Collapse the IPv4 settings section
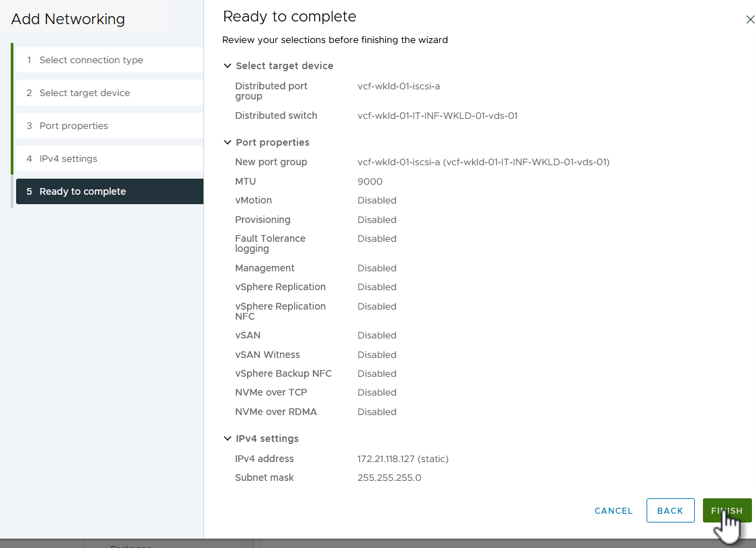 [228, 439]
